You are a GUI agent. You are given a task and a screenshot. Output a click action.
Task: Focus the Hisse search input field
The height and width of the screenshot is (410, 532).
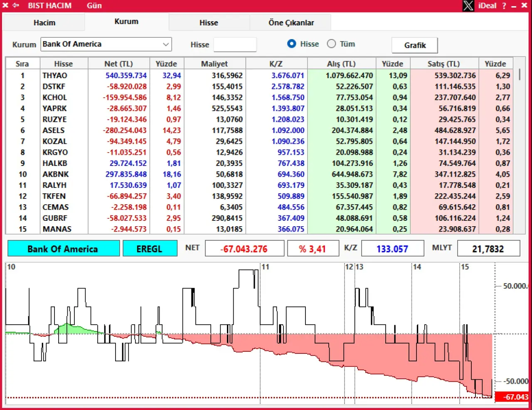coord(235,44)
